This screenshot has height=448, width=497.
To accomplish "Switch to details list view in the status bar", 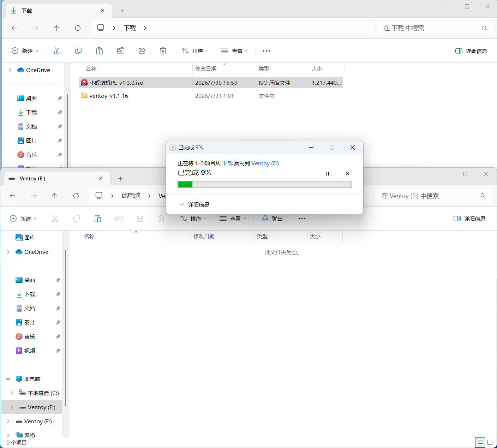I will tap(480, 442).
